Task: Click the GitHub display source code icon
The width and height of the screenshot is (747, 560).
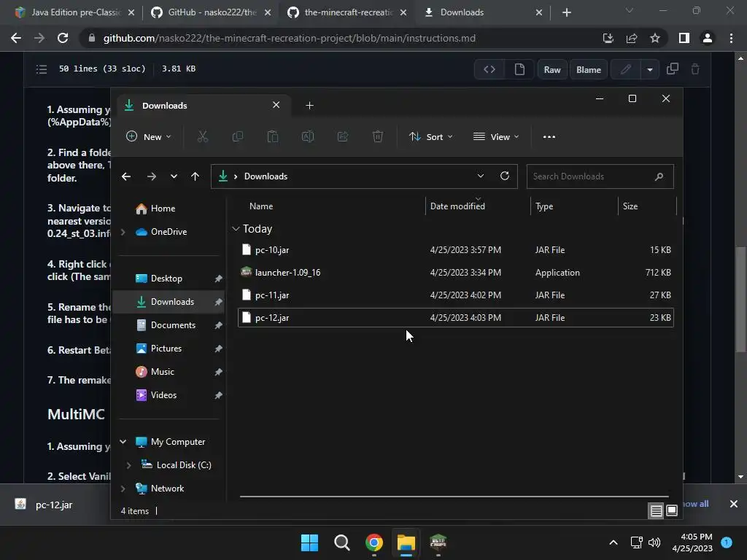Action: point(489,69)
